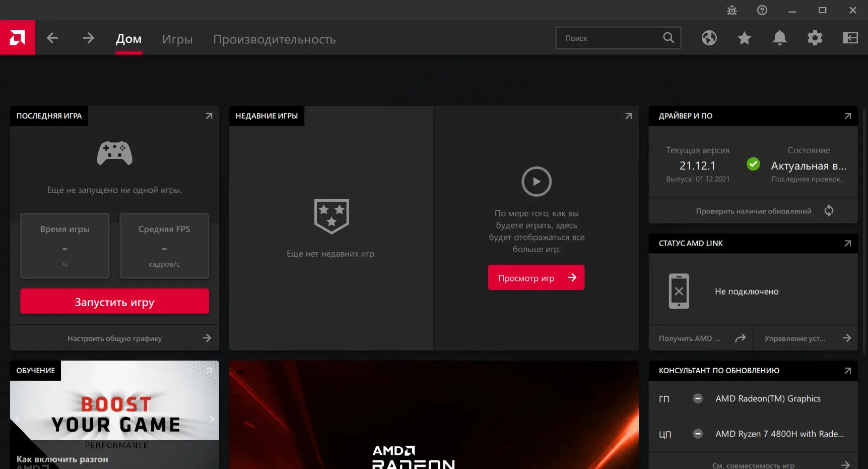
Task: Open Настроить общую графику
Action: pos(114,338)
